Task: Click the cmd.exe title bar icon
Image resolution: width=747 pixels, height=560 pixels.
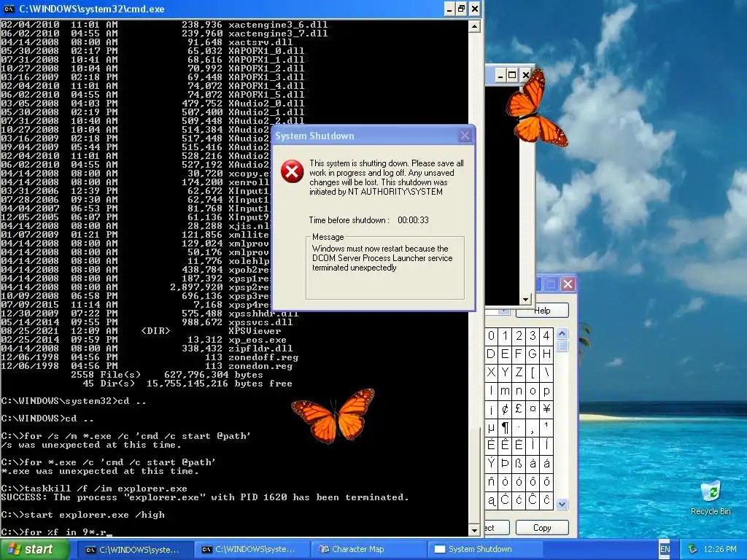Action: [x=9, y=9]
